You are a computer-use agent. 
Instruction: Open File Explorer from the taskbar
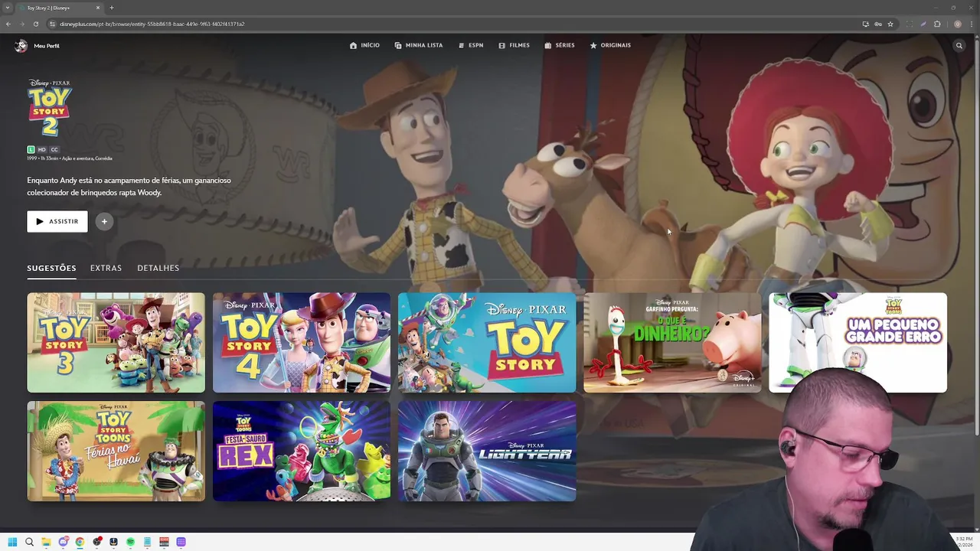click(x=46, y=542)
